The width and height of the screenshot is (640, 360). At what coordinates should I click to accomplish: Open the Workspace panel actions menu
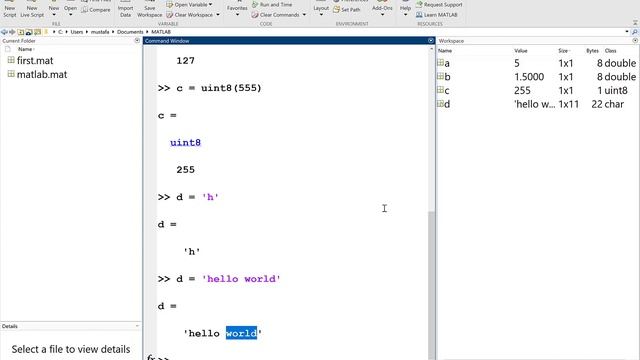coord(635,41)
